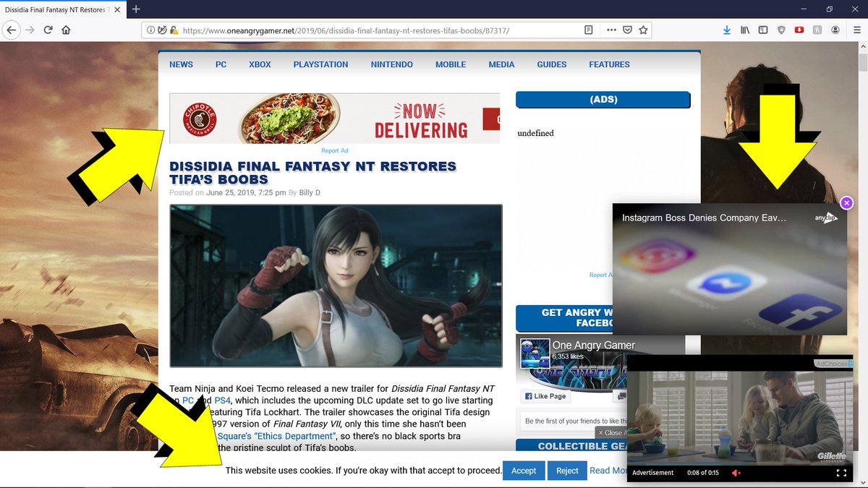Image resolution: width=868 pixels, height=488 pixels.
Task: Select the Dissidia Final Fantasy browser tab
Action: pos(62,9)
